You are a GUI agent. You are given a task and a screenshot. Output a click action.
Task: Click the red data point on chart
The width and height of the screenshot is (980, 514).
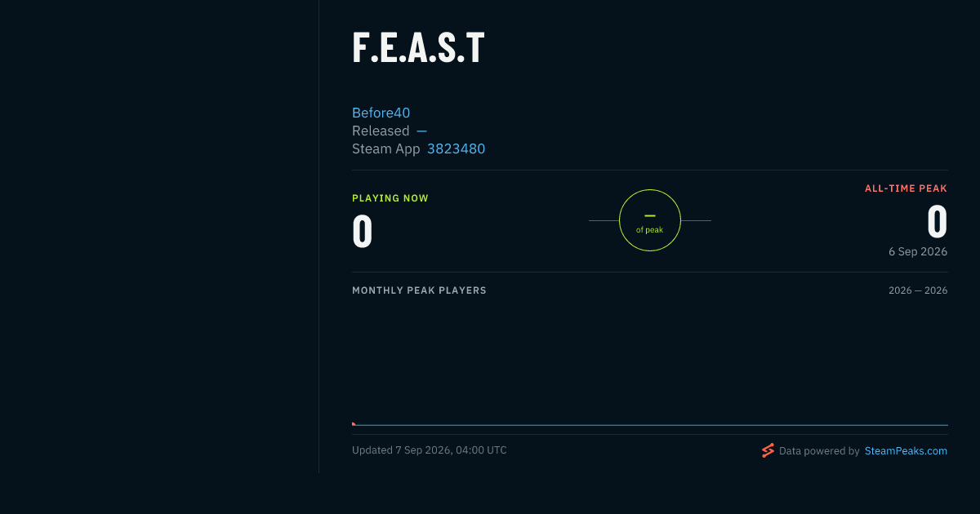pyautogui.click(x=354, y=423)
